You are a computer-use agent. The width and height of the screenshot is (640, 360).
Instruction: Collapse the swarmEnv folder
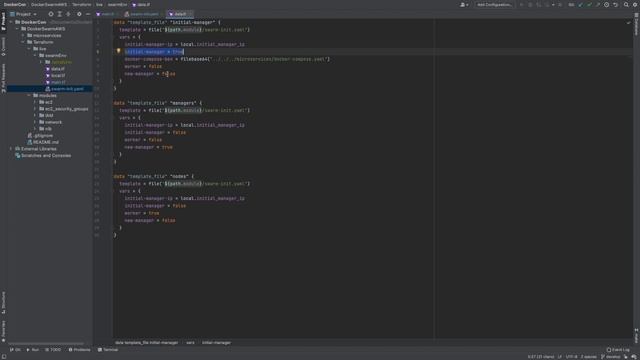[x=35, y=56]
